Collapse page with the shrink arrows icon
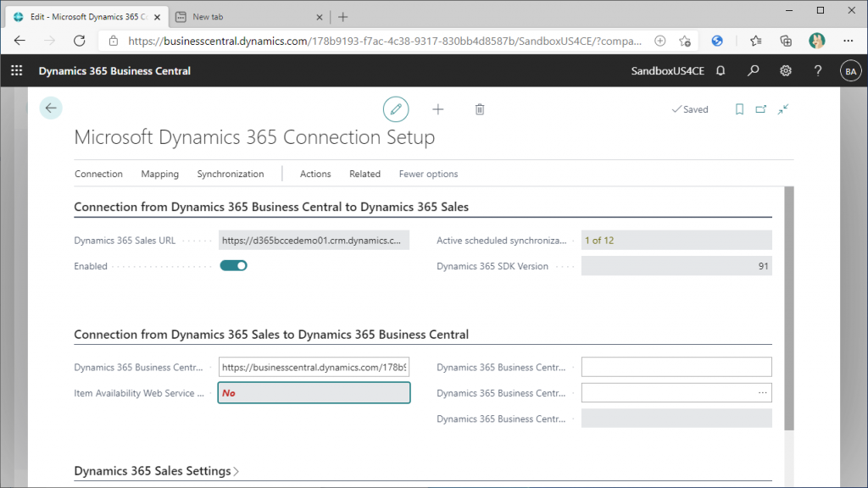Screen dimensions: 868x488 pyautogui.click(x=782, y=109)
